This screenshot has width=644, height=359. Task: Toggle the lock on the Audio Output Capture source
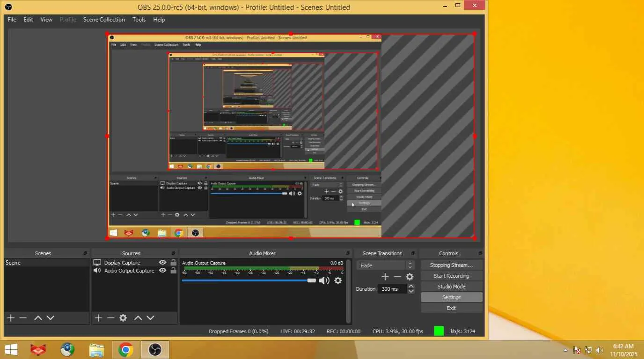[173, 271]
